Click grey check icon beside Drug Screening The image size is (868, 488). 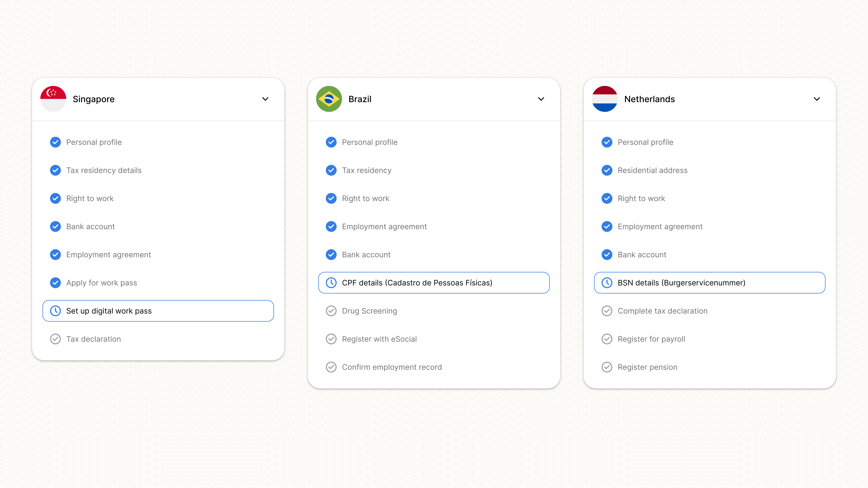pyautogui.click(x=331, y=311)
